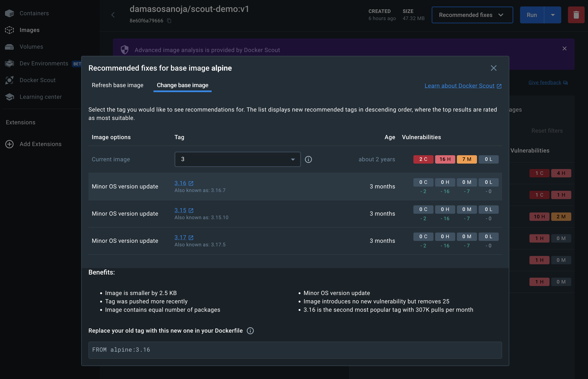The height and width of the screenshot is (379, 588).
Task: Select the Change base image tab
Action: pos(183,85)
